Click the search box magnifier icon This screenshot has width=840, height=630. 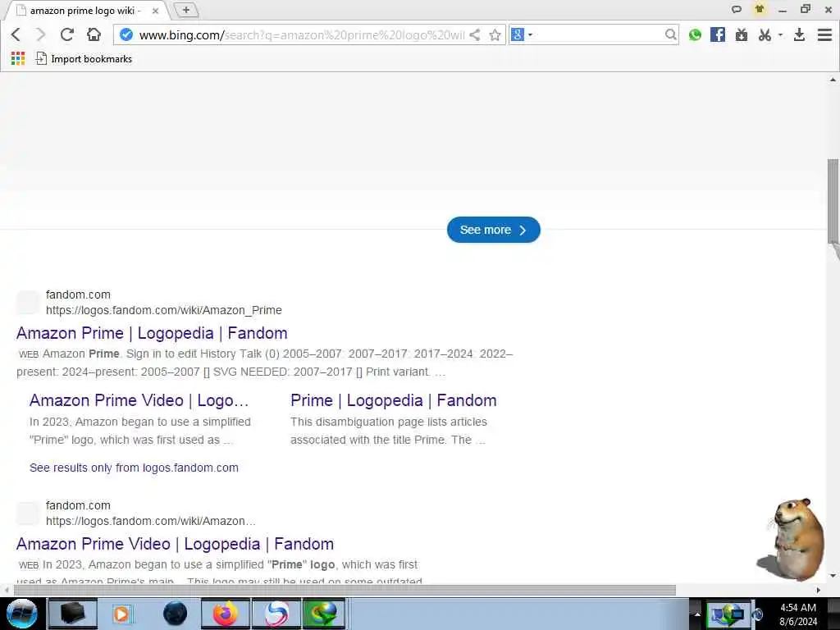point(670,34)
